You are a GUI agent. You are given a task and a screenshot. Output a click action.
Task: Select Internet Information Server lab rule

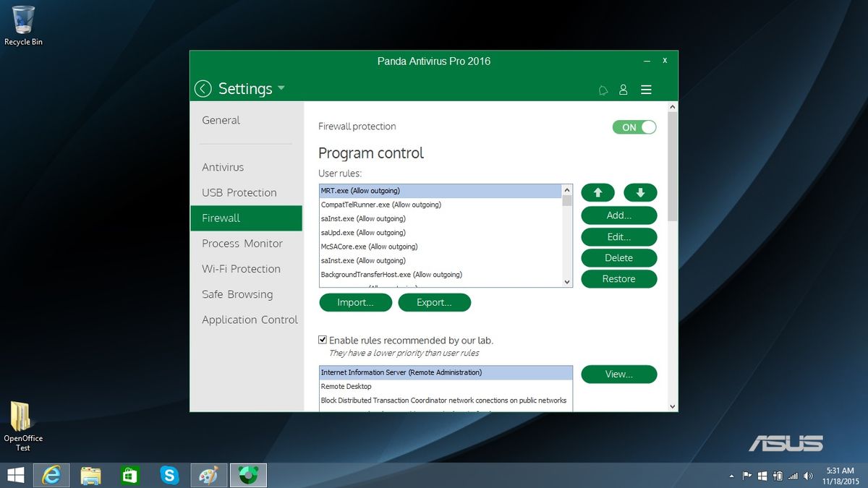pyautogui.click(x=446, y=372)
